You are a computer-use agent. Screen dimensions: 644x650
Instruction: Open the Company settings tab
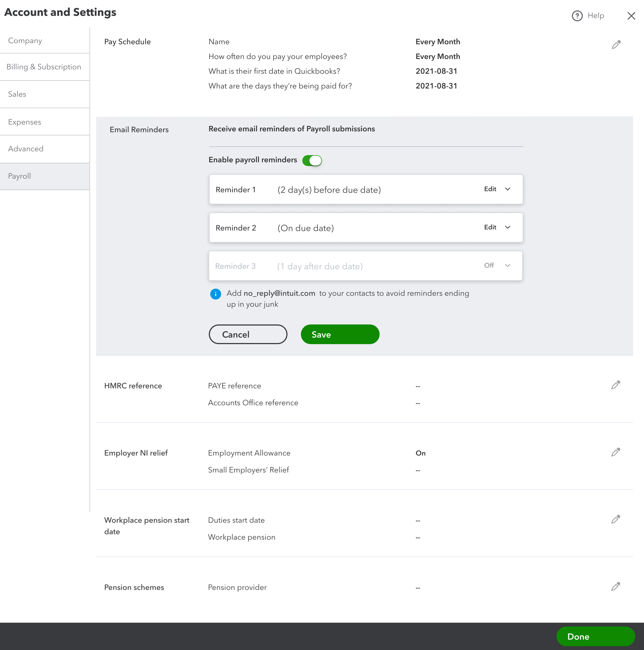25,41
